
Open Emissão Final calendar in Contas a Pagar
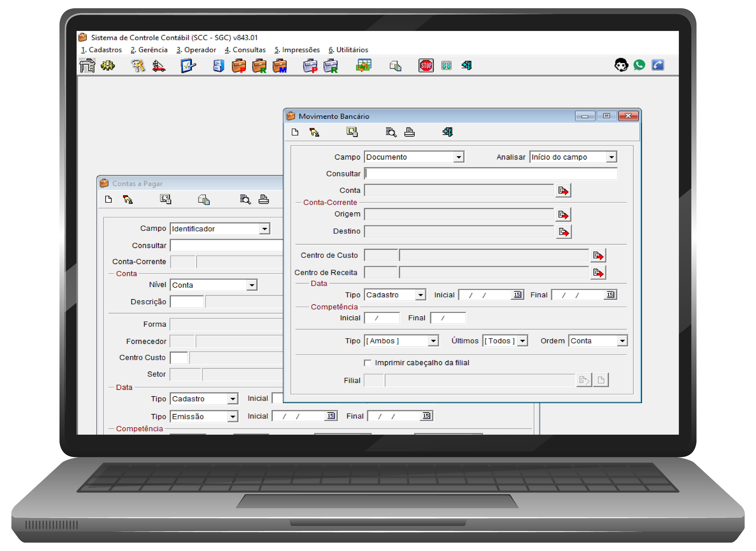click(426, 416)
